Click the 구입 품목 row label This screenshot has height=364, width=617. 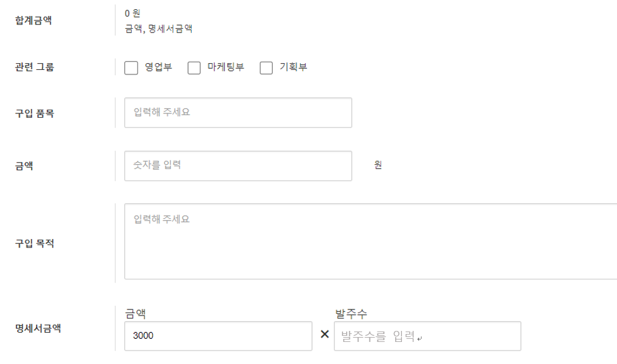[34, 113]
